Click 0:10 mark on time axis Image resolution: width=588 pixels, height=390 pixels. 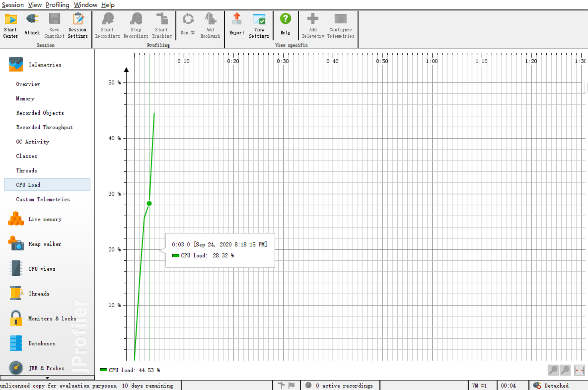tap(184, 61)
